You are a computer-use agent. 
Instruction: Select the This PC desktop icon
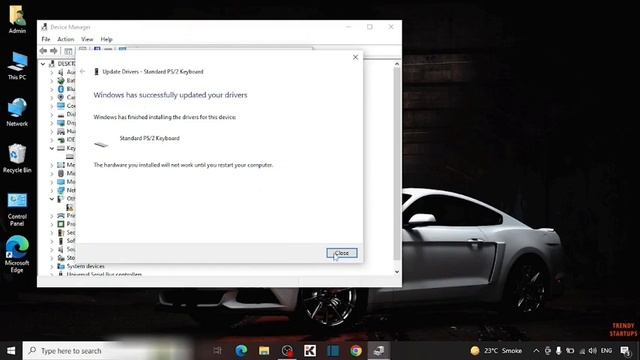[17, 66]
